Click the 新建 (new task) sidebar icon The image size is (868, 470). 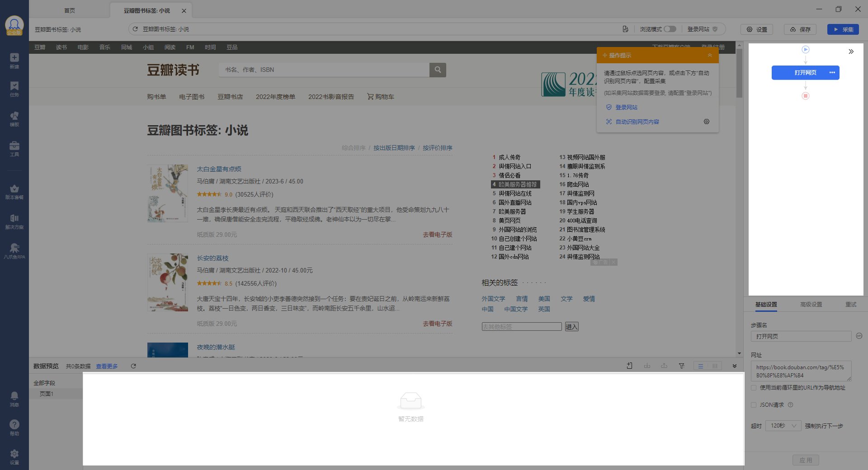(14, 60)
